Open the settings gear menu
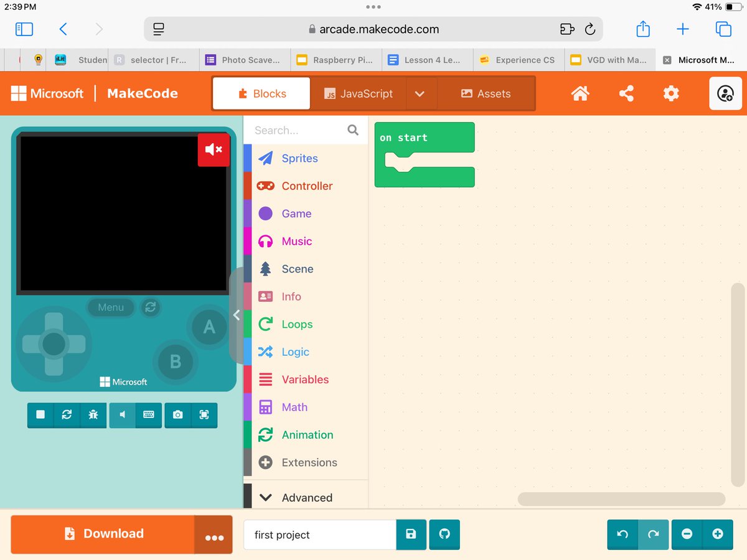The width and height of the screenshot is (747, 560). click(671, 94)
